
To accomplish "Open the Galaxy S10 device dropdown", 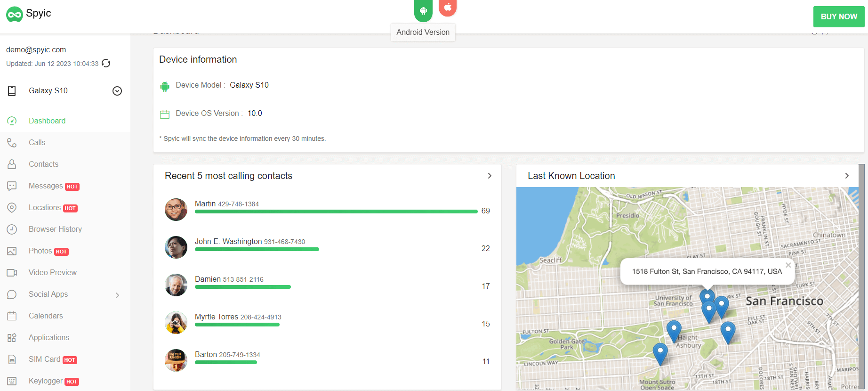I will pos(117,91).
